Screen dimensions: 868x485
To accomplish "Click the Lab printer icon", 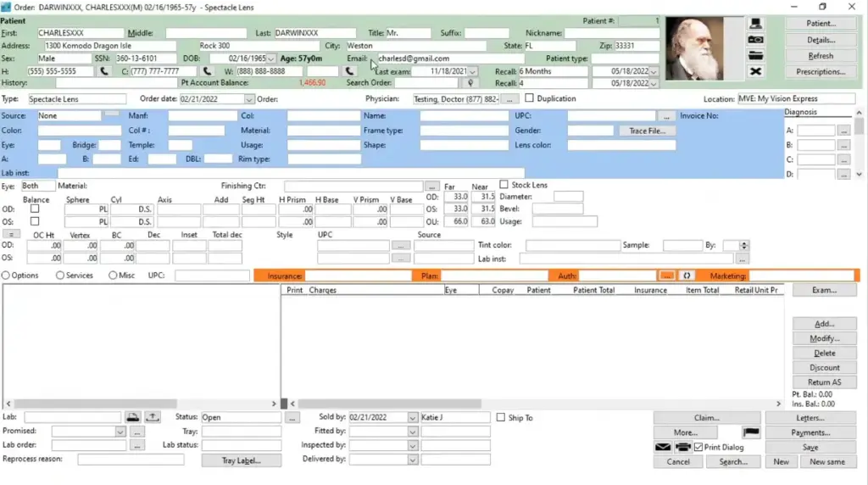I will (x=132, y=417).
